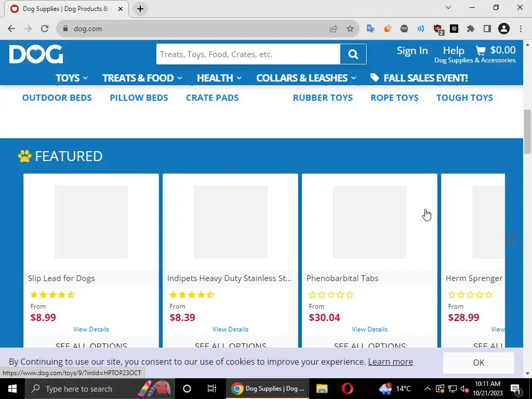Close the Dog Supplies browser tab
532x399 pixels.
[121, 9]
